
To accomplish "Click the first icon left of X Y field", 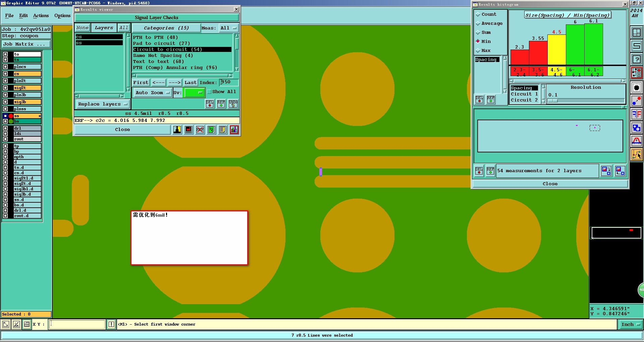I will pyautogui.click(x=6, y=324).
